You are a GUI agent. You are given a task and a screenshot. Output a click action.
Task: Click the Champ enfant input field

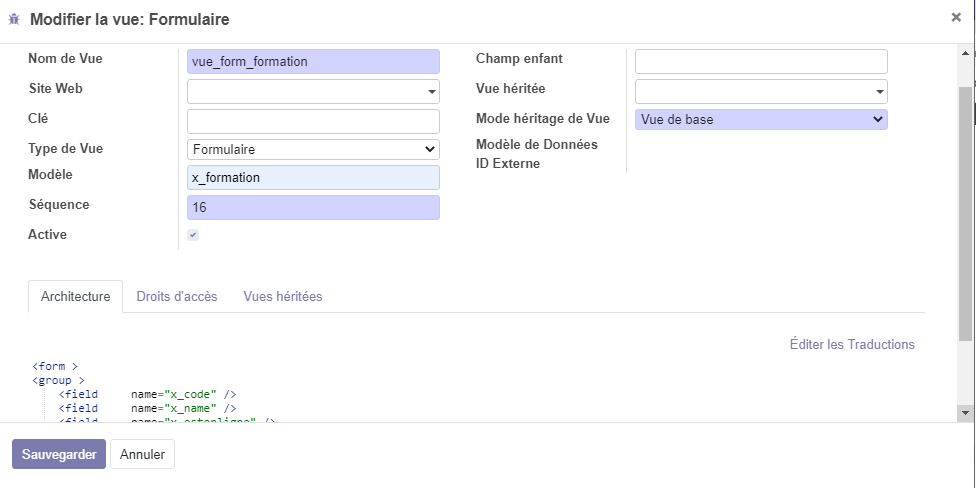tap(760, 62)
